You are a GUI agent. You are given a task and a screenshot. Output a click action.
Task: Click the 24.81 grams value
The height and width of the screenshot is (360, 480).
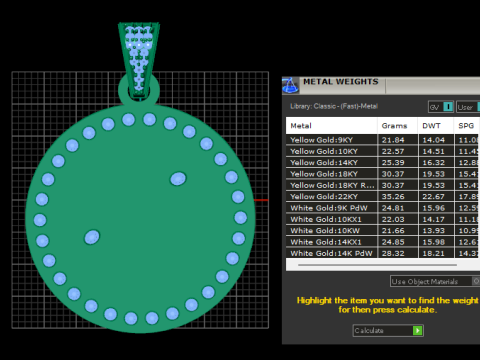coord(393,208)
